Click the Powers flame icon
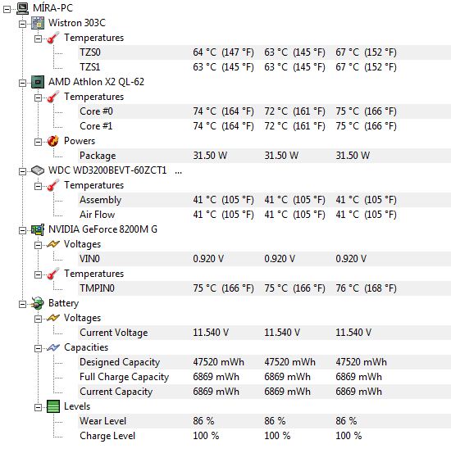This screenshot has width=451, height=476. tap(53, 141)
